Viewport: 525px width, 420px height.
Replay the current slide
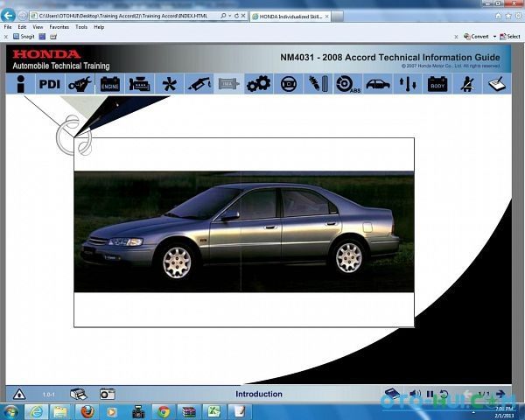[x=444, y=395]
